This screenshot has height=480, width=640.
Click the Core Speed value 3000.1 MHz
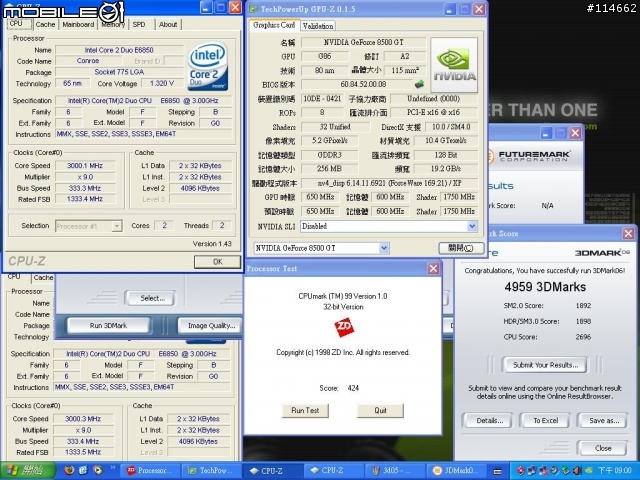tap(85, 166)
